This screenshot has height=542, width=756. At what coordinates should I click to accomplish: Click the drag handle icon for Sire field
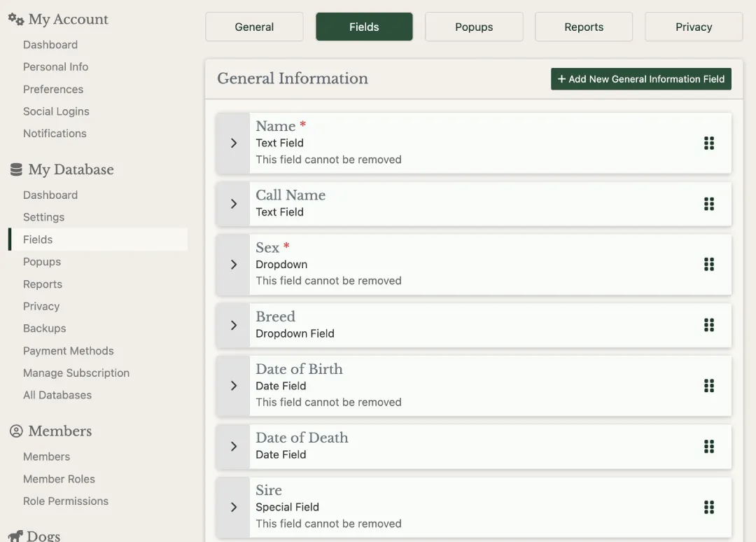coord(708,507)
